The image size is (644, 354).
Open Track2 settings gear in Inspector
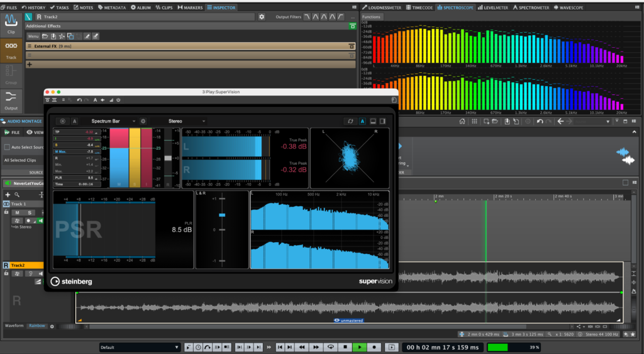[262, 17]
